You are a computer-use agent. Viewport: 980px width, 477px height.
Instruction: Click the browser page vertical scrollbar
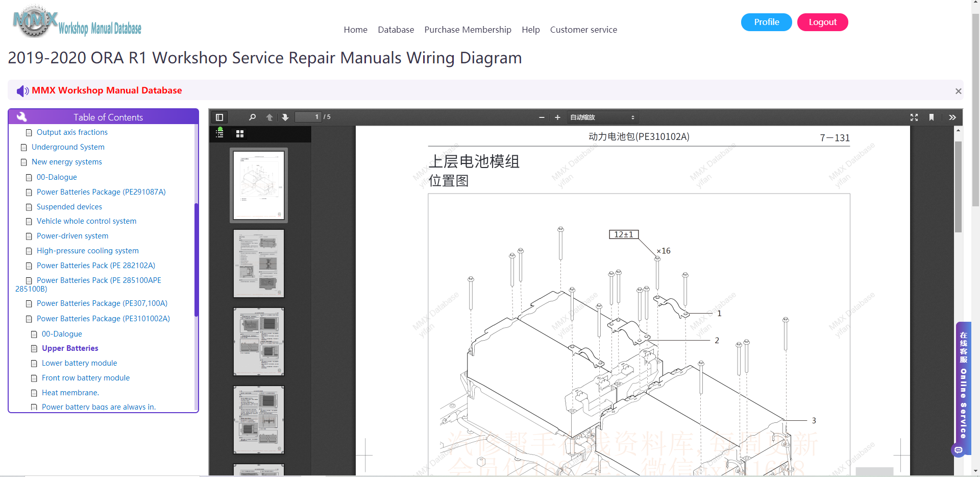pyautogui.click(x=976, y=110)
